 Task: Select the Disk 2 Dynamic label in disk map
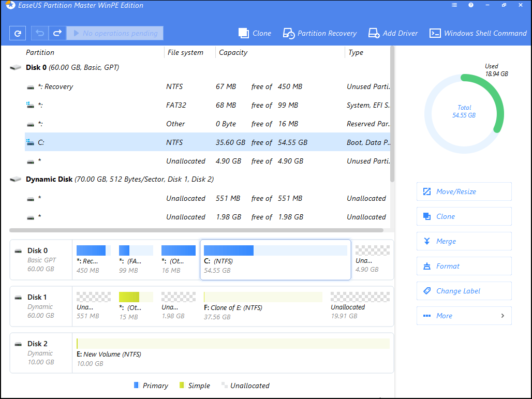pos(41,353)
